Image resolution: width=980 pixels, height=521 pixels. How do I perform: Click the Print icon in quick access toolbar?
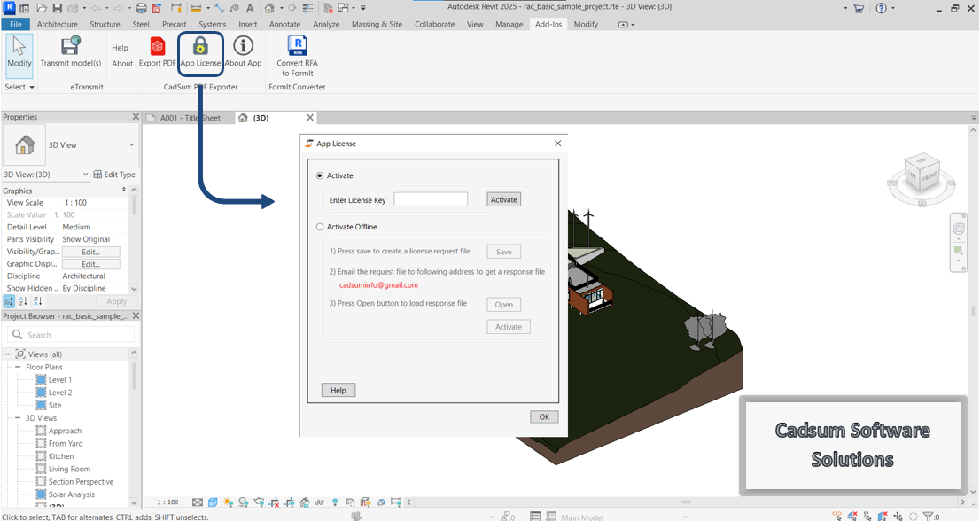(x=141, y=8)
